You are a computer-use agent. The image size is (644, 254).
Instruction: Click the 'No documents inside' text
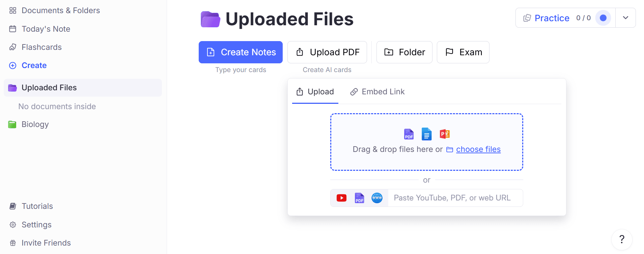coord(57,106)
